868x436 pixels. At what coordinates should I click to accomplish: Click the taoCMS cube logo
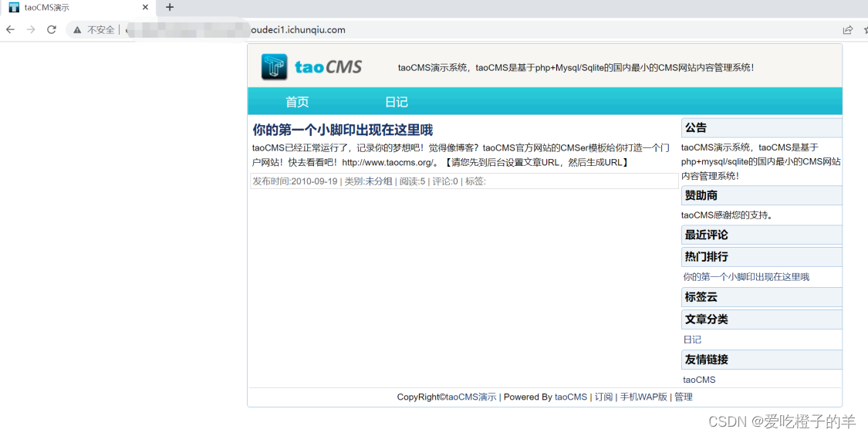pyautogui.click(x=274, y=67)
